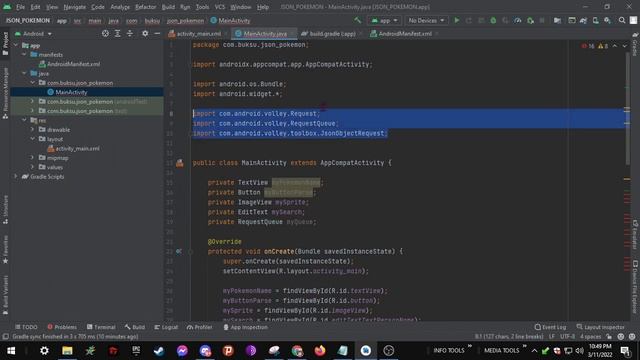Click the related XML file gutter icon
The width and height of the screenshot is (640, 360).
(180, 163)
